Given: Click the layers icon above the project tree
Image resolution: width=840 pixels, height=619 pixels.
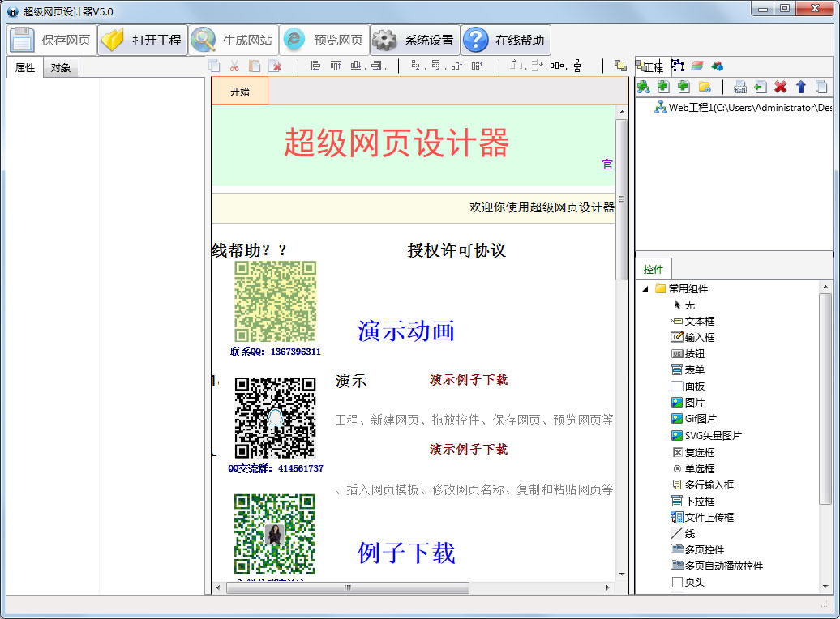Looking at the screenshot, I should 697,66.
